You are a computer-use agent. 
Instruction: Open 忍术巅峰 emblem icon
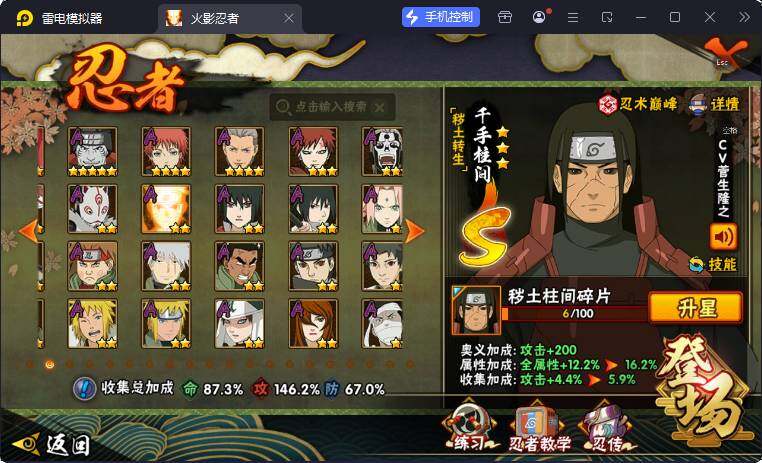(x=607, y=104)
